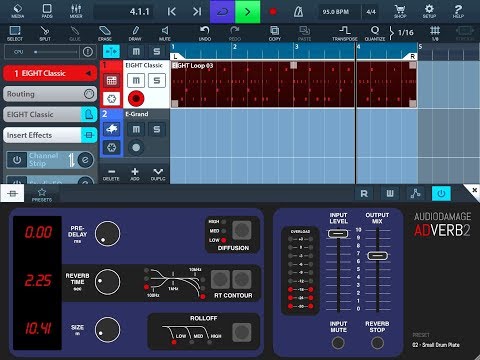This screenshot has width=480, height=360.
Task: Click the Input Level fader handle
Action: point(338,234)
